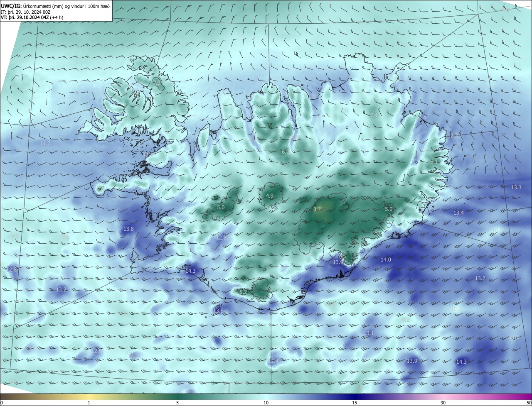Screen dimensions: 532x406
Task: Click the '50' tick on the color scale
Action: pyautogui.click(x=529, y=403)
